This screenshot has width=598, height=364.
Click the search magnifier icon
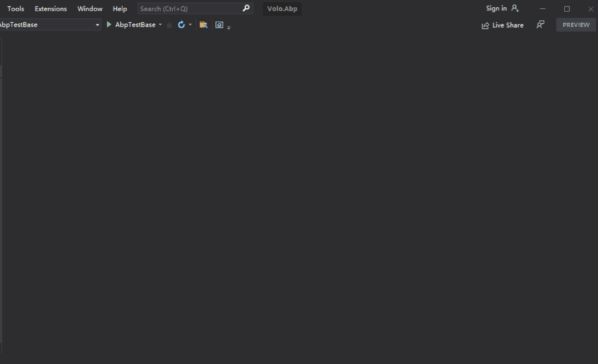(246, 8)
